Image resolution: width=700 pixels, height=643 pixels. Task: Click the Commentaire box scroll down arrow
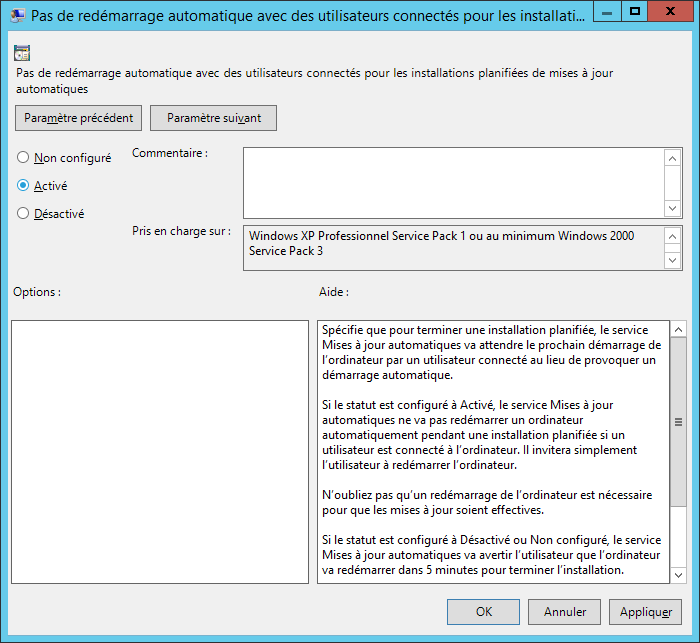pyautogui.click(x=673, y=208)
